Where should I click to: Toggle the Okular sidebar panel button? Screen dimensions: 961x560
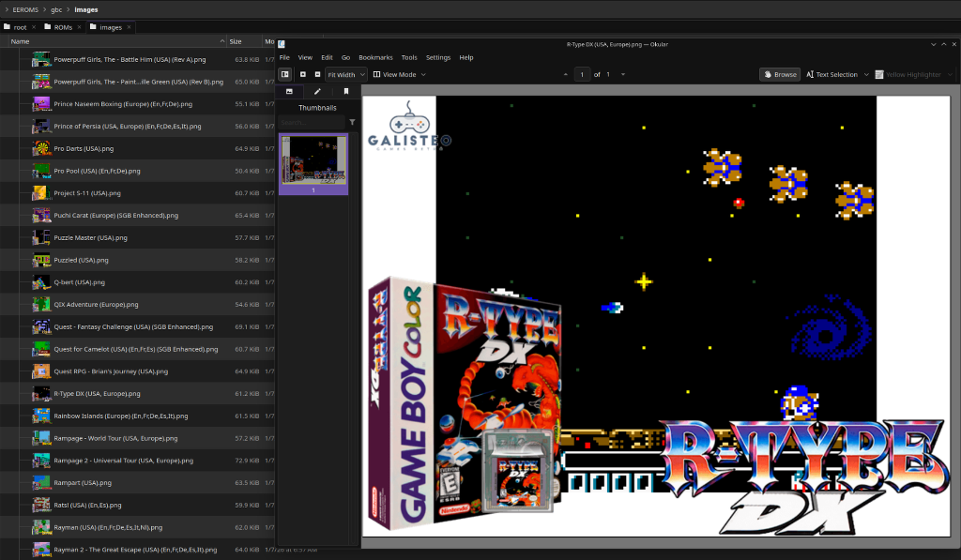285,74
